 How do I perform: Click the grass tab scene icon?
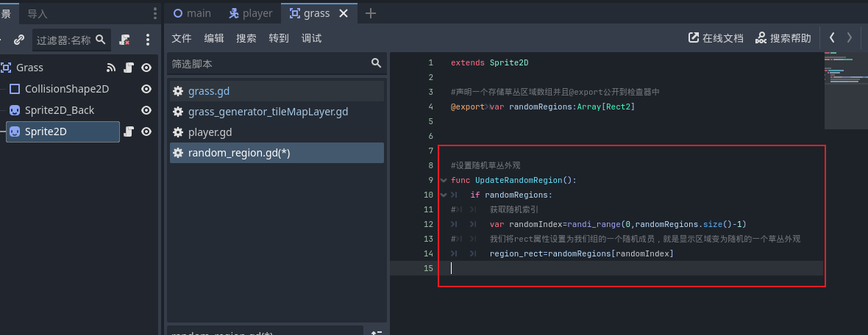[x=295, y=13]
